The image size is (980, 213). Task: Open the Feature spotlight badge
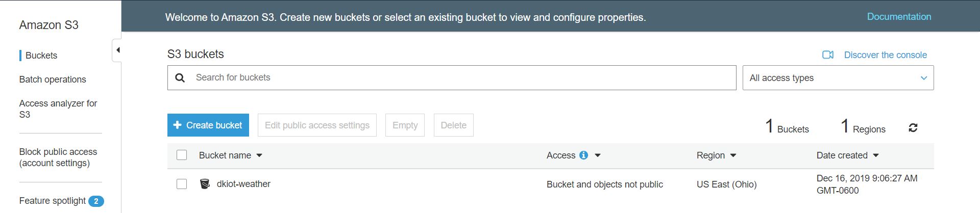click(96, 201)
